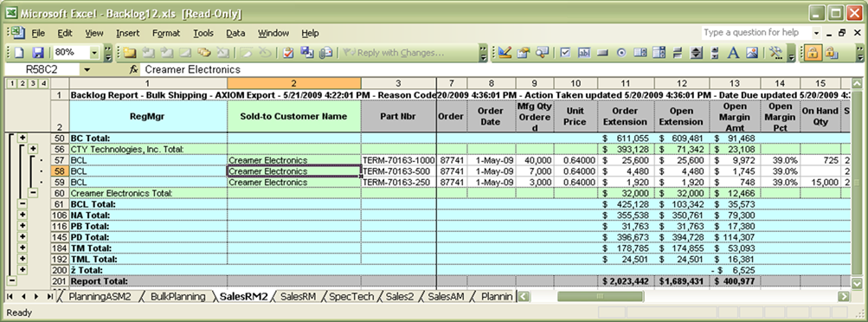Screen dimensions: 868x322
Task: Select the TERM-70163-1000 part number cell
Action: (399, 160)
